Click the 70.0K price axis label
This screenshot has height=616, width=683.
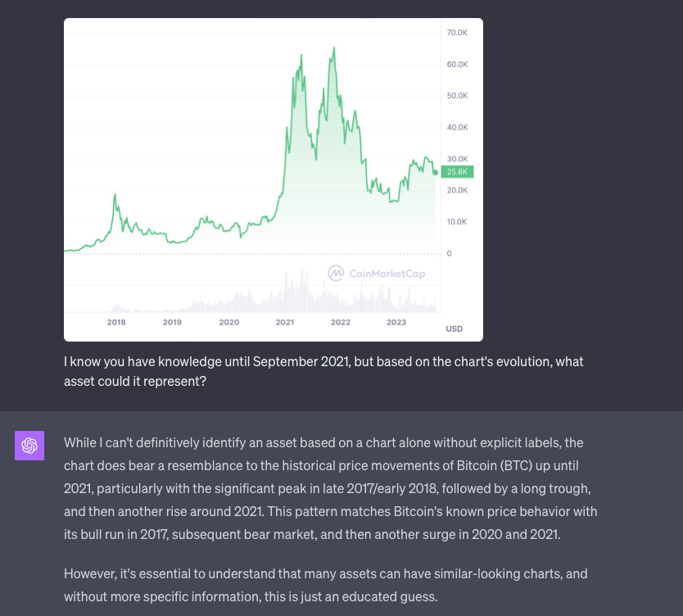[x=457, y=33]
